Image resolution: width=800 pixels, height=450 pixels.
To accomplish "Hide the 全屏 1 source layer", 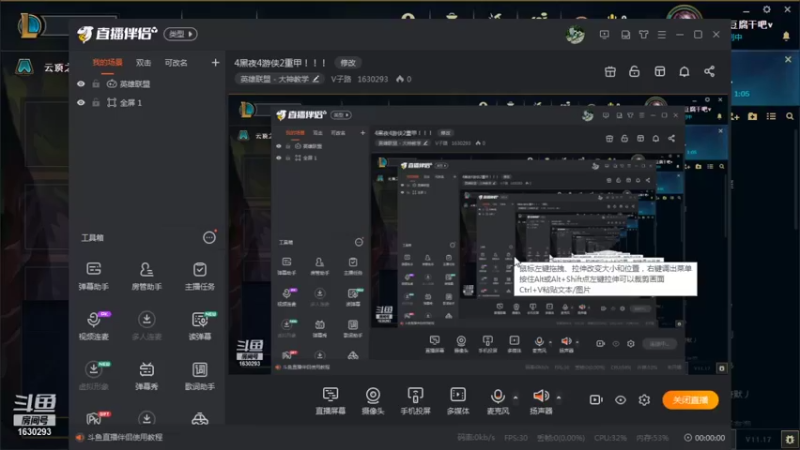I will 81,103.
